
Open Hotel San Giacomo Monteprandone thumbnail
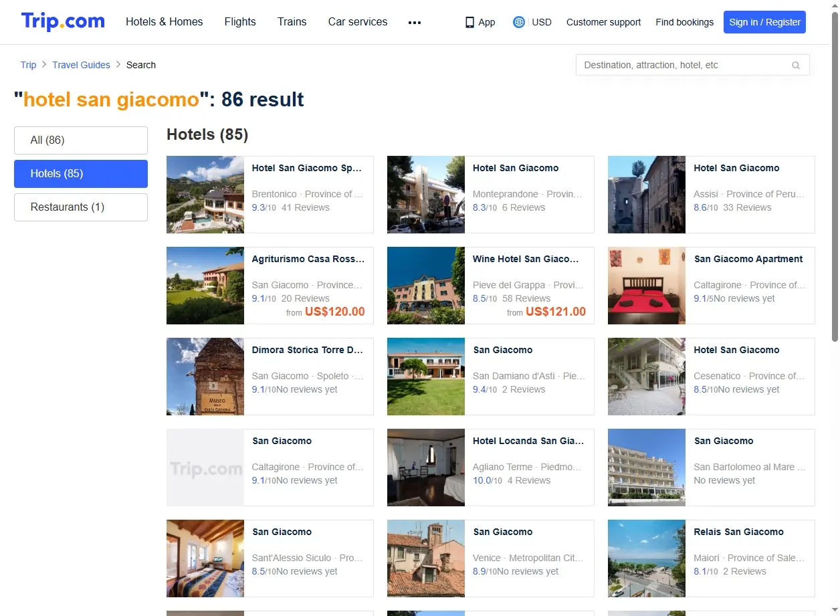(426, 195)
